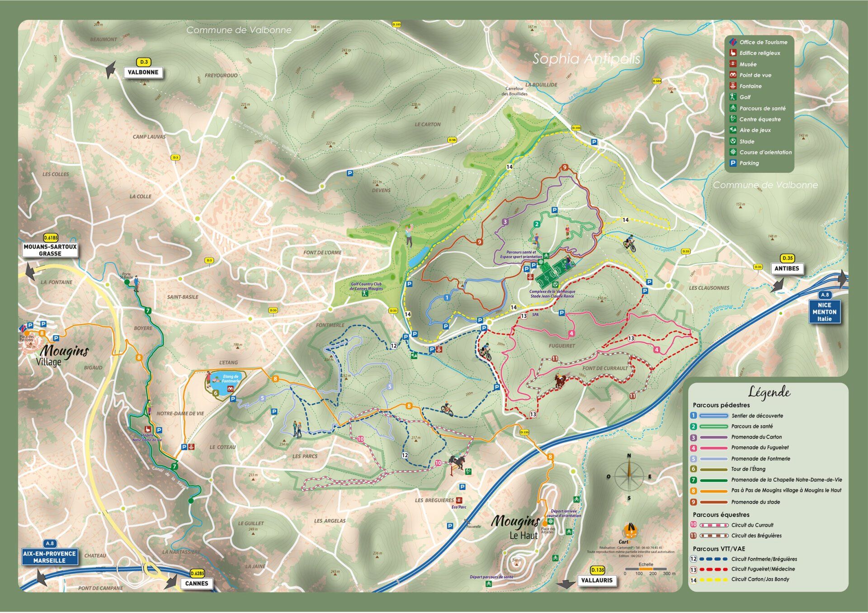Click the Aire de jeux legend icon
The image size is (868, 613).
tap(733, 130)
